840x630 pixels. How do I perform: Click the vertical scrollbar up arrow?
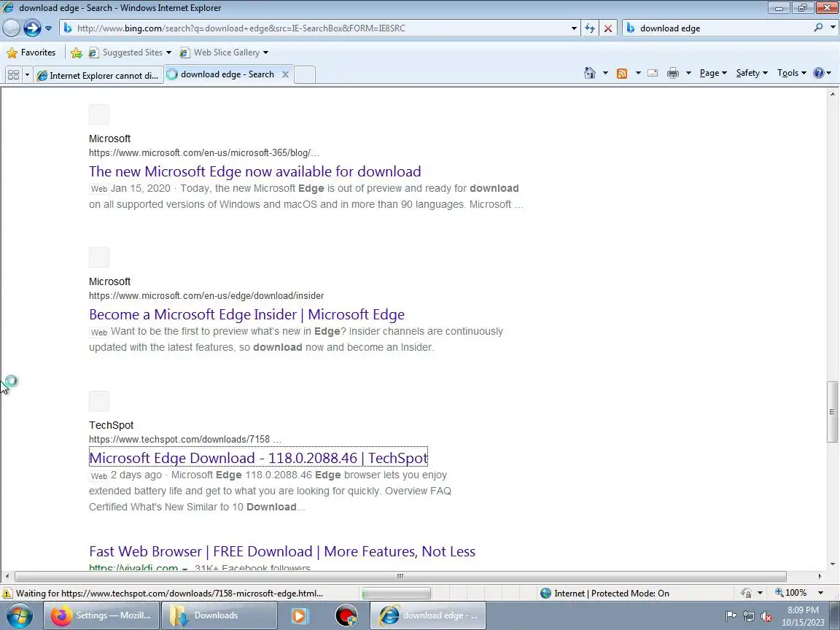coord(832,93)
